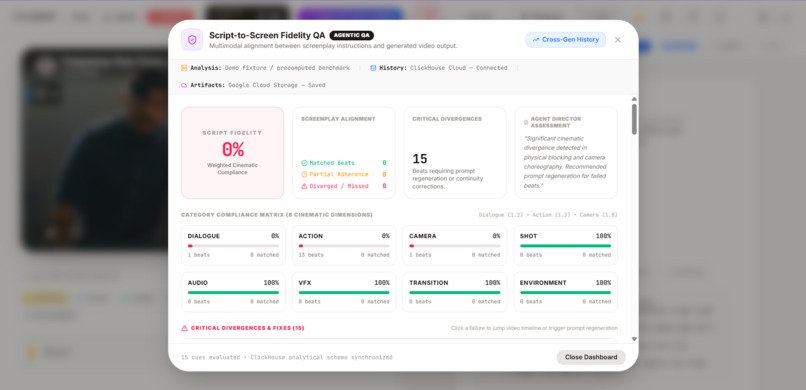Click the DIALOGUE category label
Viewport: 806px width, 390px height.
tap(204, 236)
